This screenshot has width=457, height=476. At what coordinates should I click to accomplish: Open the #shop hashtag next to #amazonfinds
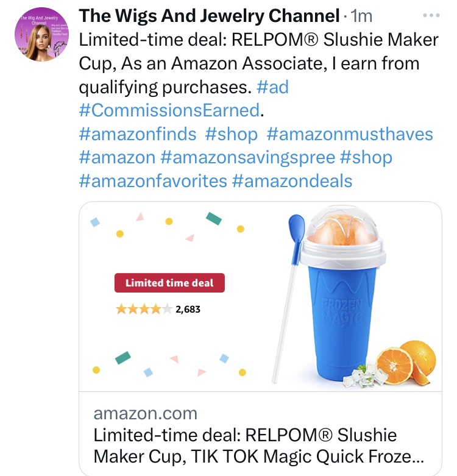[x=231, y=134]
